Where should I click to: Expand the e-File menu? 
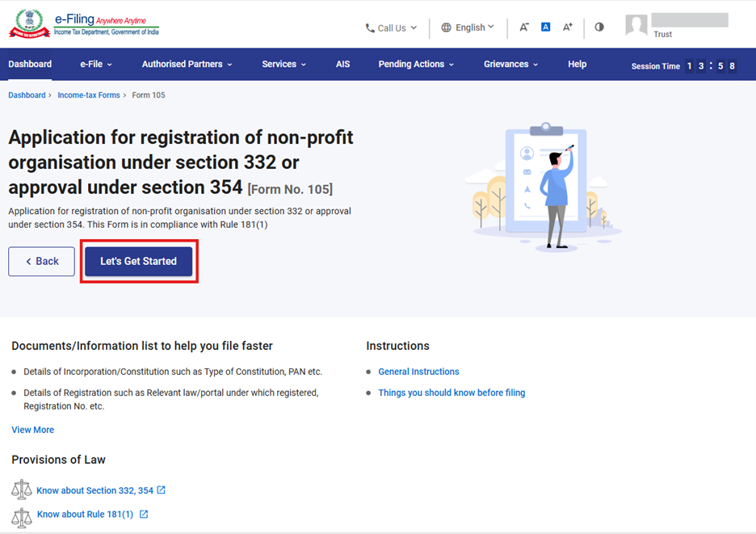click(x=96, y=65)
